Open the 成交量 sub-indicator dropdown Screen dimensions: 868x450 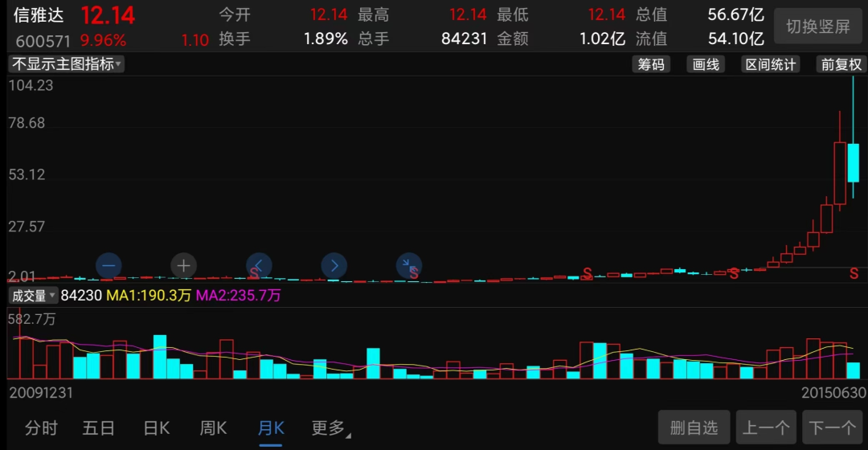[33, 296]
